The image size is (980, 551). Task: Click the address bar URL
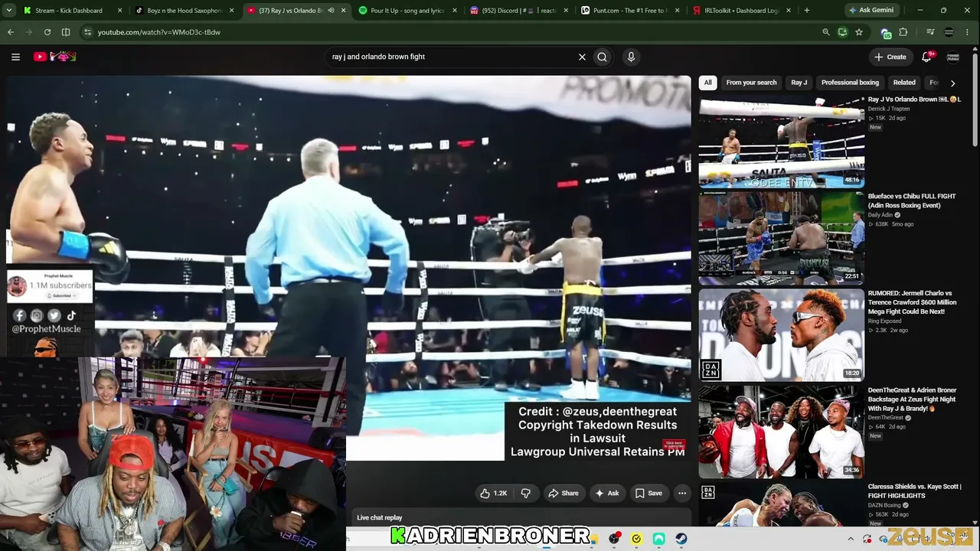coord(159,32)
